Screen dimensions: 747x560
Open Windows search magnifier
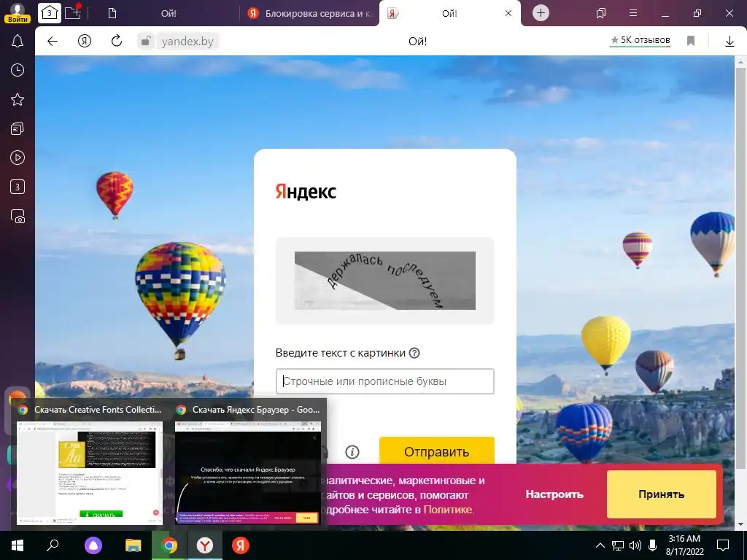tap(53, 545)
